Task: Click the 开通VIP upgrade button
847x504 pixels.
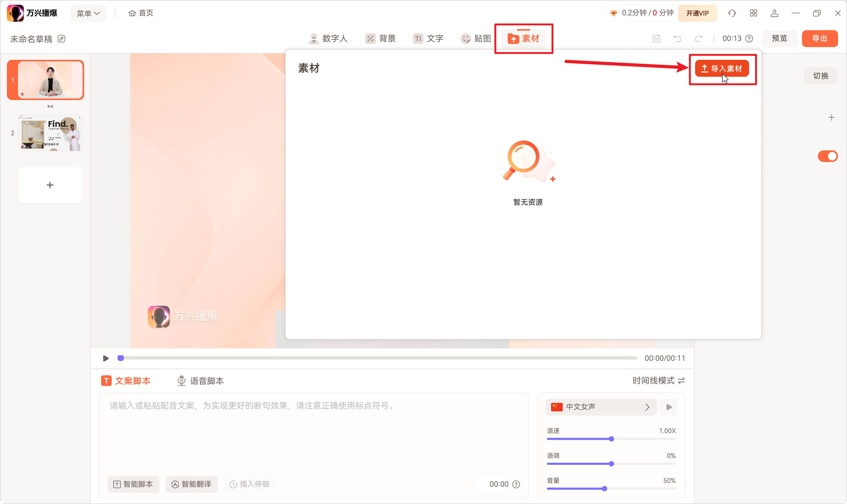Action: pos(697,13)
